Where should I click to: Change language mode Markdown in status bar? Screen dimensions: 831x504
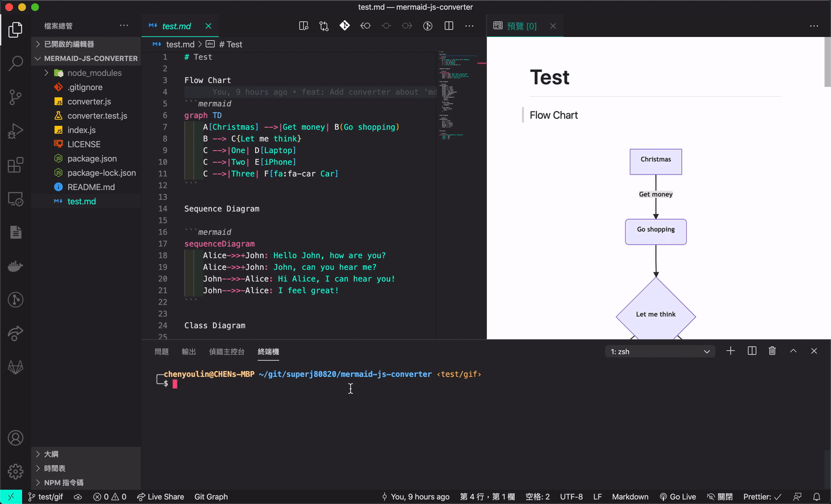coord(630,497)
